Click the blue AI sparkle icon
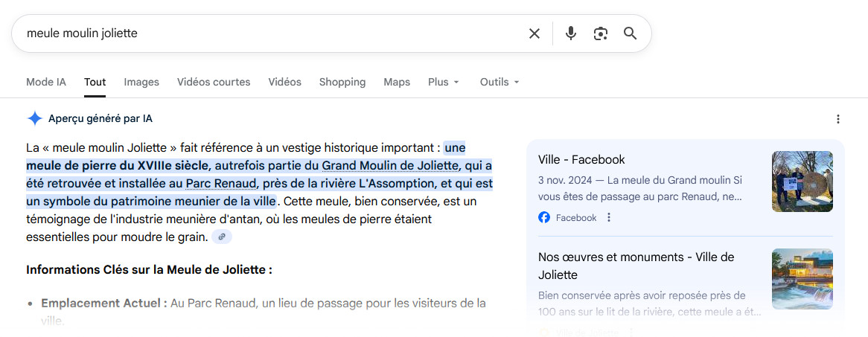The image size is (868, 337). pyautogui.click(x=34, y=118)
